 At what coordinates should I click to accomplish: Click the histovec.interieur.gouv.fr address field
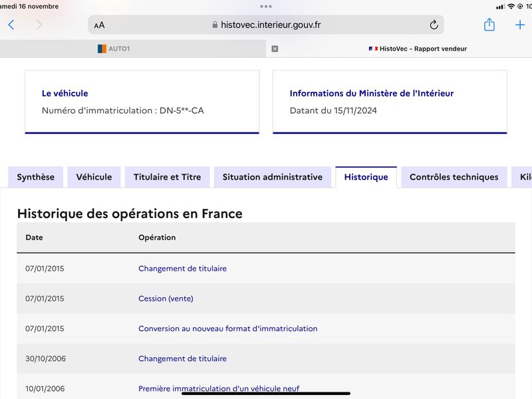tap(266, 25)
